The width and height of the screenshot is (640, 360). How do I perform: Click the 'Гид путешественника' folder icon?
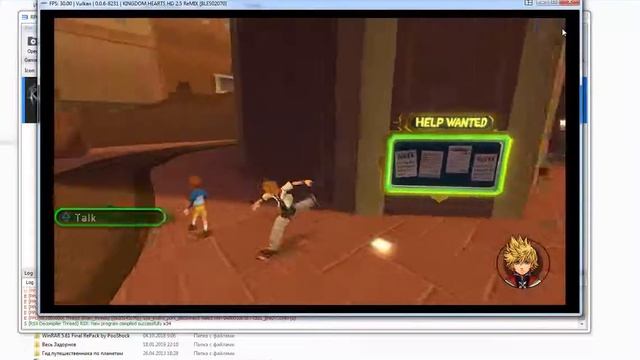(37, 353)
